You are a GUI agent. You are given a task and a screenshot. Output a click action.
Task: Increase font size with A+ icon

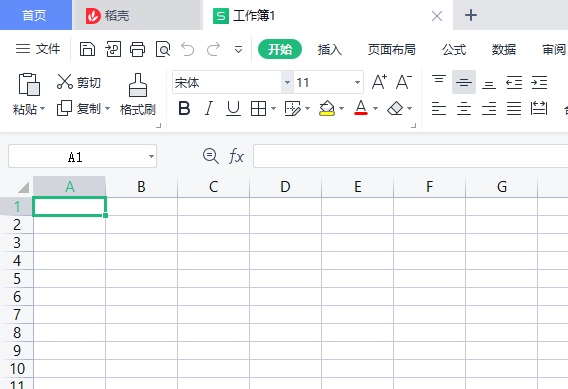pos(379,82)
